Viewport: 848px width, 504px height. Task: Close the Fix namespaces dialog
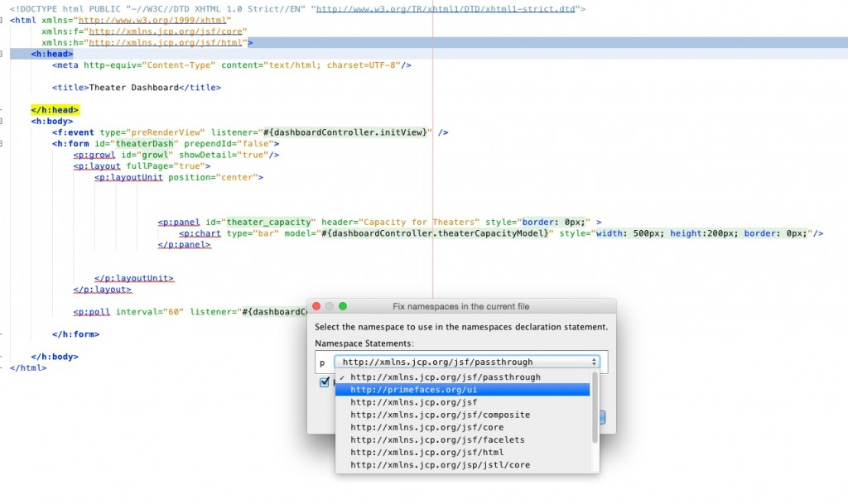coord(316,306)
